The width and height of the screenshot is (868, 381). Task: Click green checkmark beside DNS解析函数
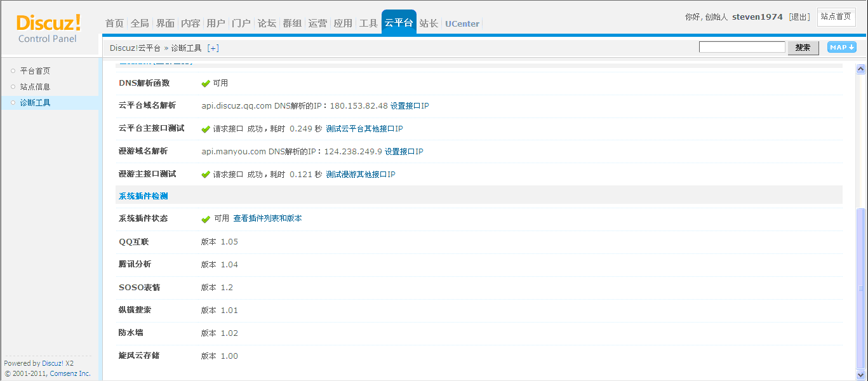pos(206,84)
